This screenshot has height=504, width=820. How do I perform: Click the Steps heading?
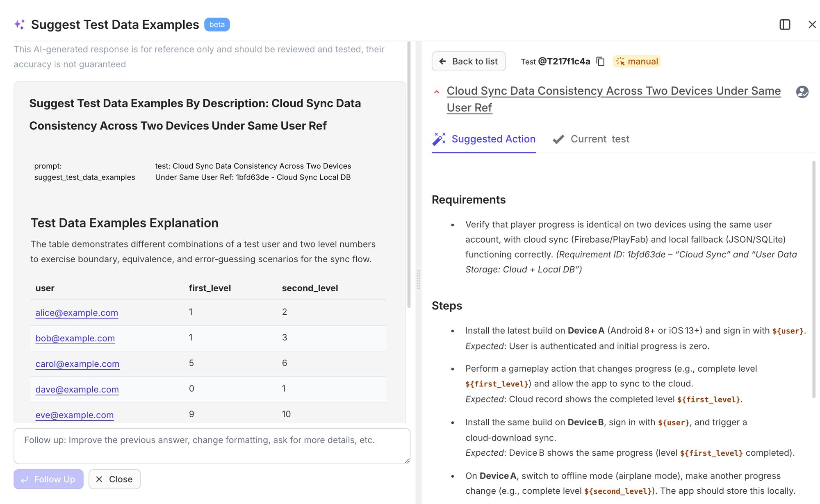coord(447,306)
